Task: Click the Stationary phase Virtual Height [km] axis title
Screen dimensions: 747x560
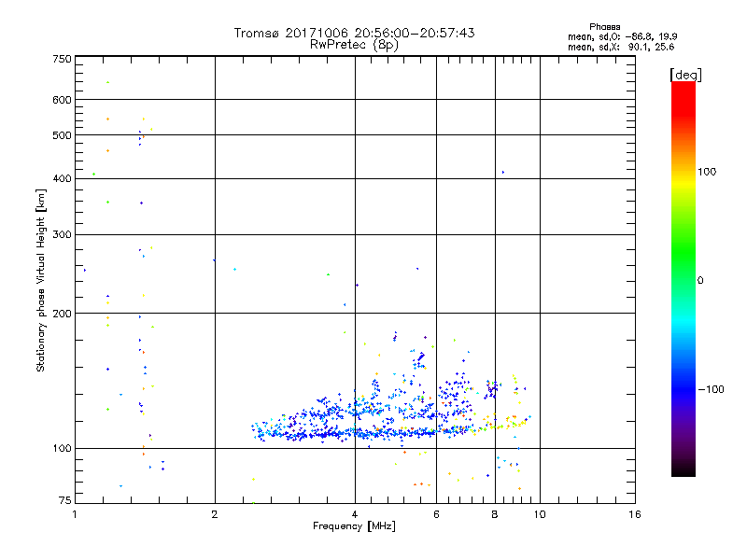Action: point(40,281)
